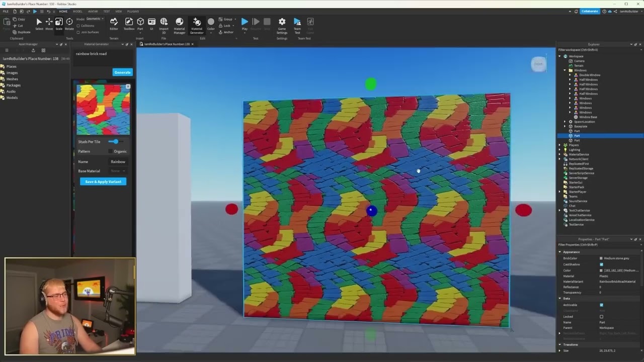Select the Baseplate item in Explorer

tap(581, 126)
